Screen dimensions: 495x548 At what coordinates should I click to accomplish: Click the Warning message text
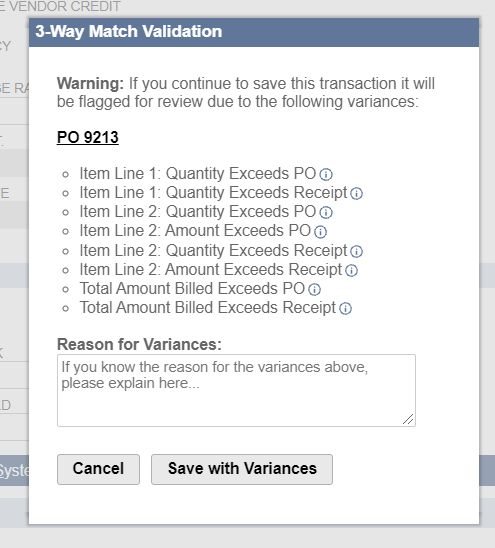(x=246, y=93)
